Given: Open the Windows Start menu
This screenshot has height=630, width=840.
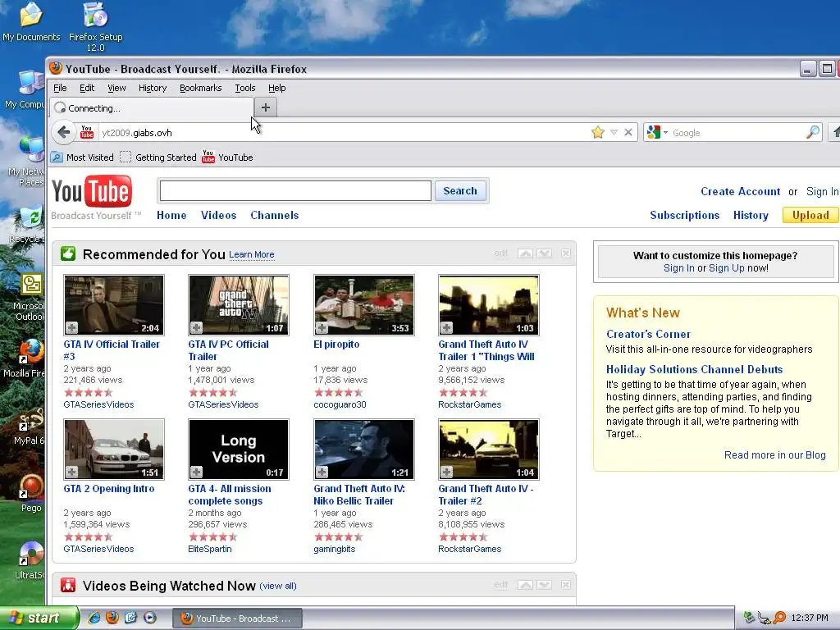Looking at the screenshot, I should pyautogui.click(x=38, y=618).
